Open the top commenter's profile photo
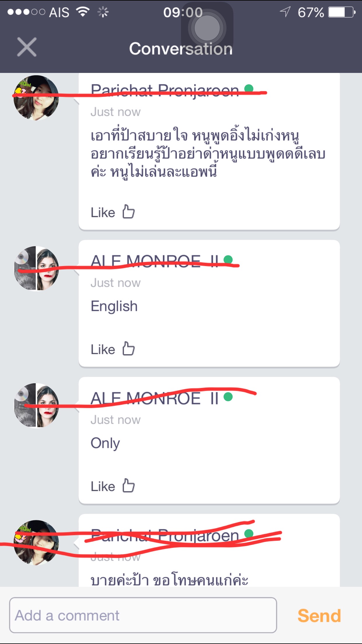This screenshot has height=644, width=362. pyautogui.click(x=36, y=98)
